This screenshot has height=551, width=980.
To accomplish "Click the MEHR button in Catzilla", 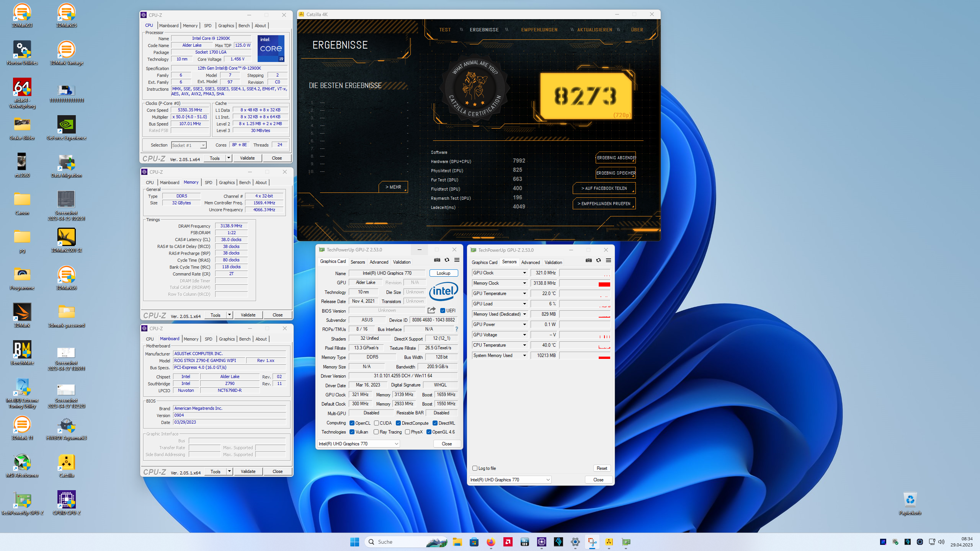I will [x=393, y=187].
